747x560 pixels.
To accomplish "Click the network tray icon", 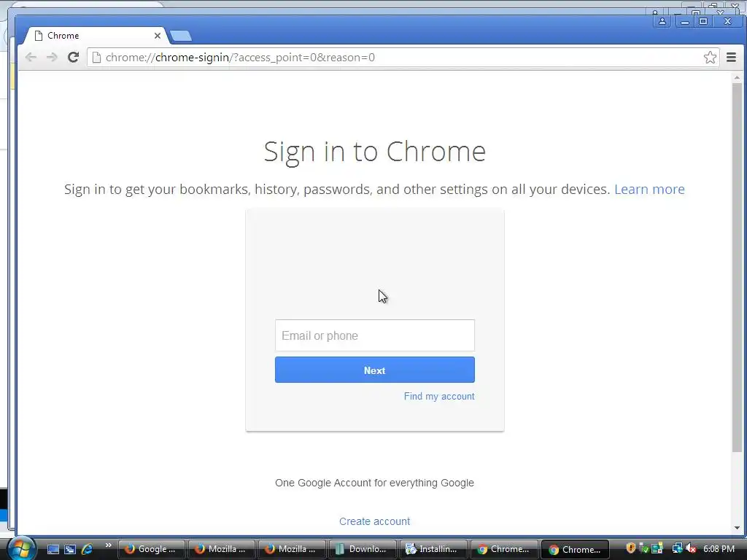I will 677,548.
